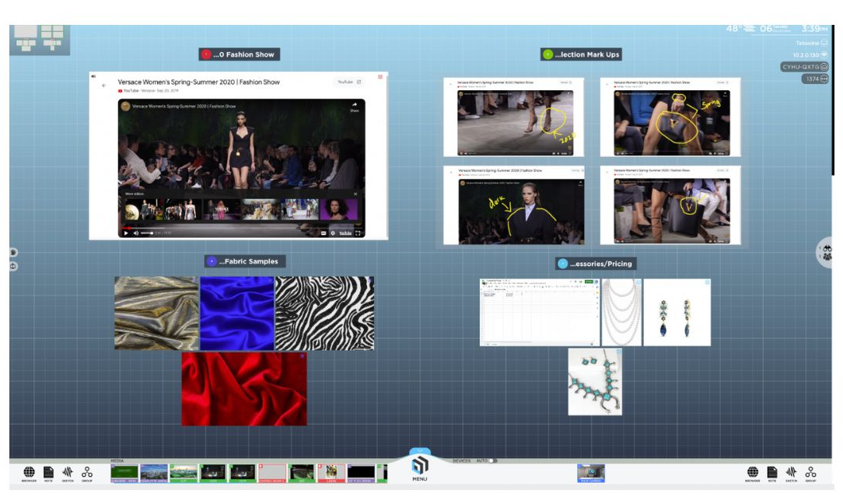Viewport: 843px width, 504px height.
Task: Select the Fashion Show group label
Action: point(240,54)
